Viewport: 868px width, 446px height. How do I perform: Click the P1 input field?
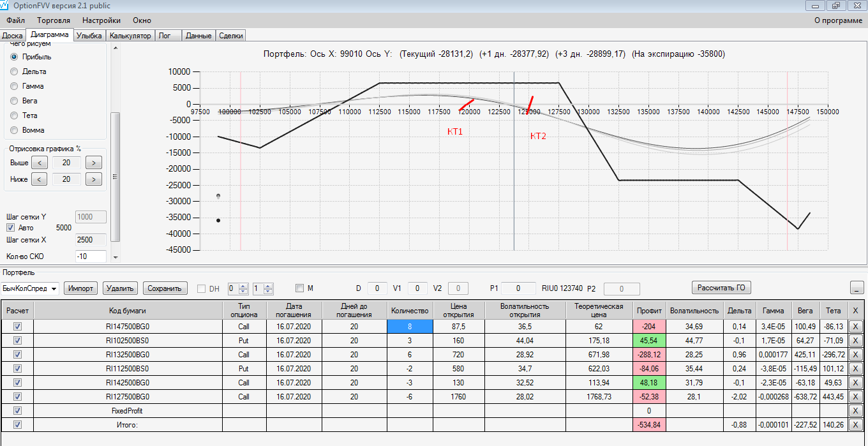[x=518, y=288]
